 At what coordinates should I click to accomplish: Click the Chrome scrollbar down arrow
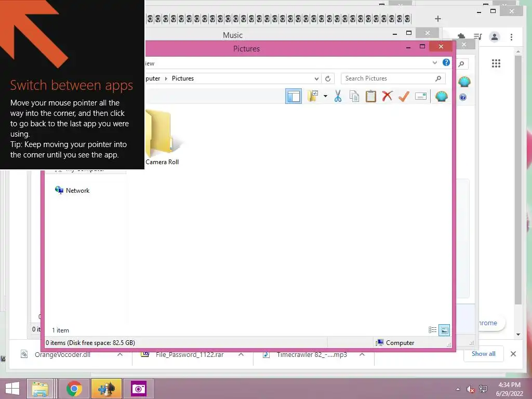pyautogui.click(x=518, y=335)
